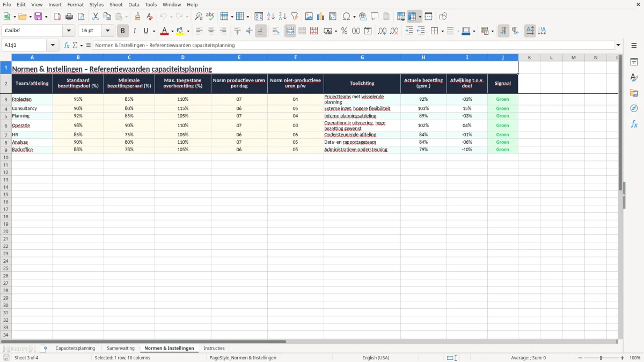Switch to the Capaciteitsplanning sheet tab
This screenshot has width=644, height=362.
[x=75, y=348]
